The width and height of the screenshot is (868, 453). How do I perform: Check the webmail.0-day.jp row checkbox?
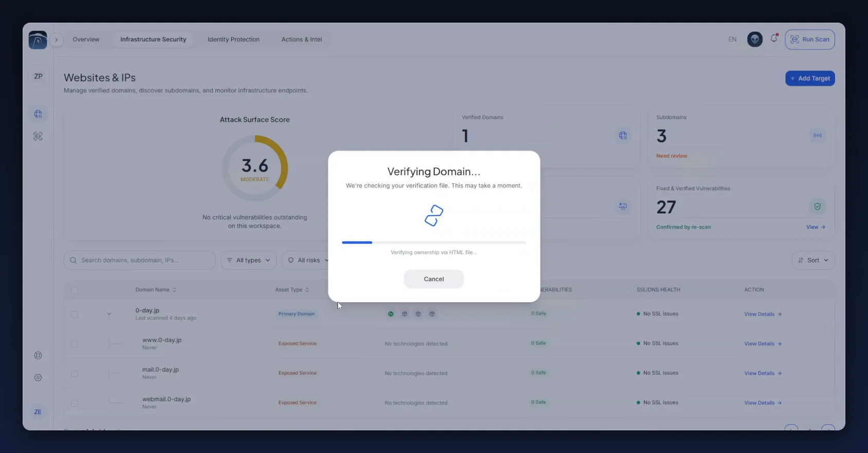click(x=75, y=403)
